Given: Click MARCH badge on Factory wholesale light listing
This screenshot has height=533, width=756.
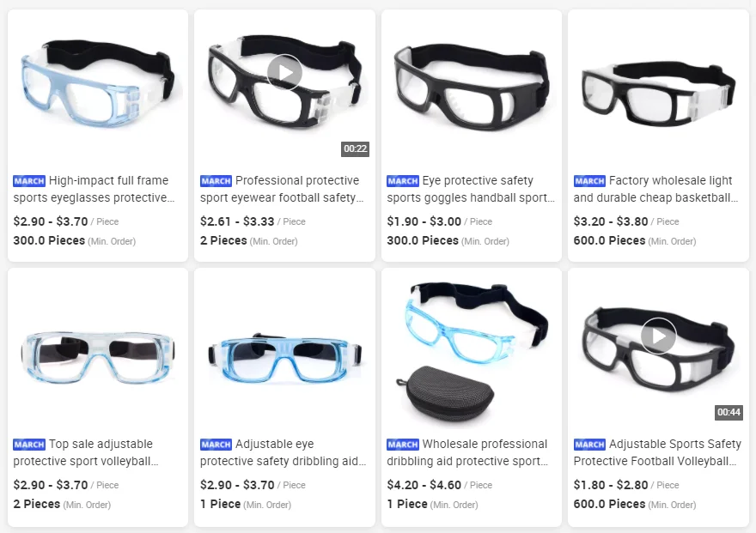Looking at the screenshot, I should pyautogui.click(x=589, y=181).
